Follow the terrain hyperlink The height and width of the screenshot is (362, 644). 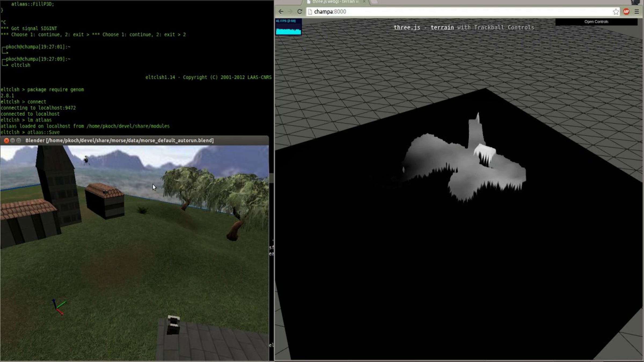pos(442,28)
